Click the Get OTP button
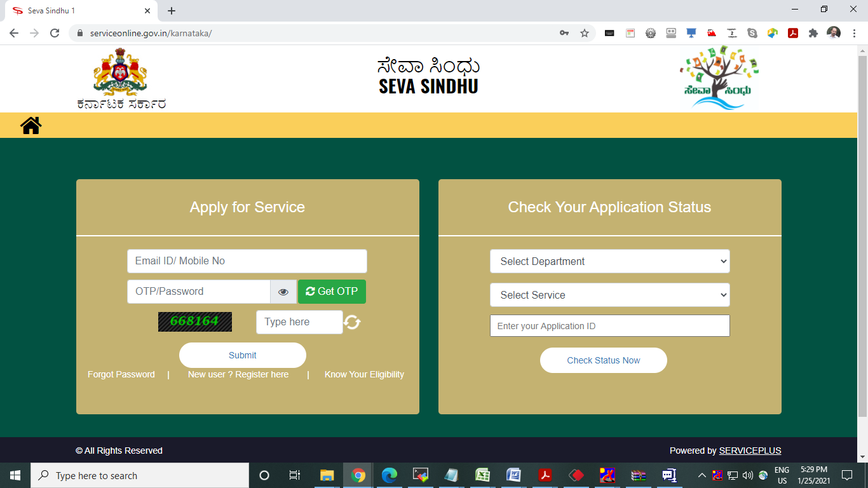Screen dimensions: 868x488 point(332,292)
